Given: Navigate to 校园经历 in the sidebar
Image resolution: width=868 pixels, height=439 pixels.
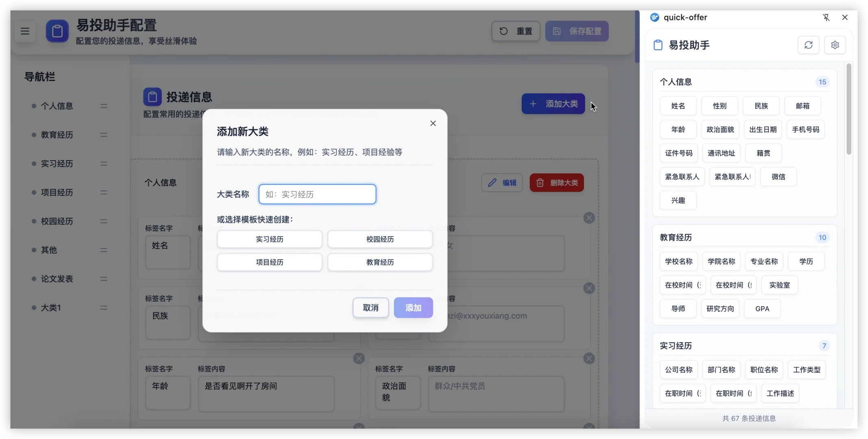Looking at the screenshot, I should coord(57,221).
